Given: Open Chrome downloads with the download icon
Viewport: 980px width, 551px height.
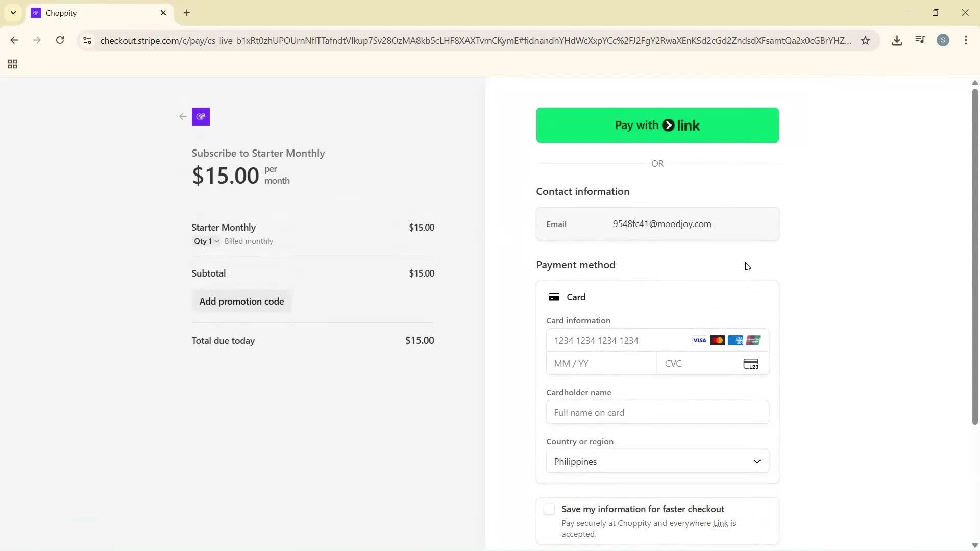Looking at the screenshot, I should (x=897, y=40).
